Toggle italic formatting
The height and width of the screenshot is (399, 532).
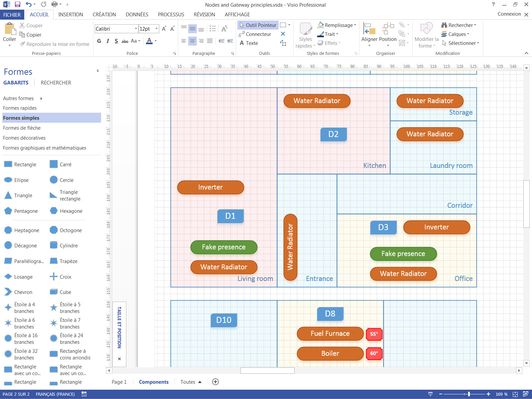tap(108, 41)
